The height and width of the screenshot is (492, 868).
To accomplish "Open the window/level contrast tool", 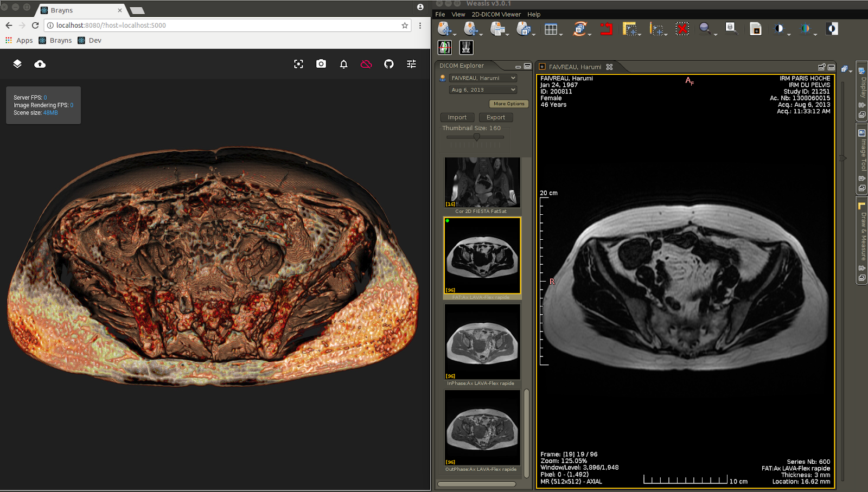I will tap(778, 29).
